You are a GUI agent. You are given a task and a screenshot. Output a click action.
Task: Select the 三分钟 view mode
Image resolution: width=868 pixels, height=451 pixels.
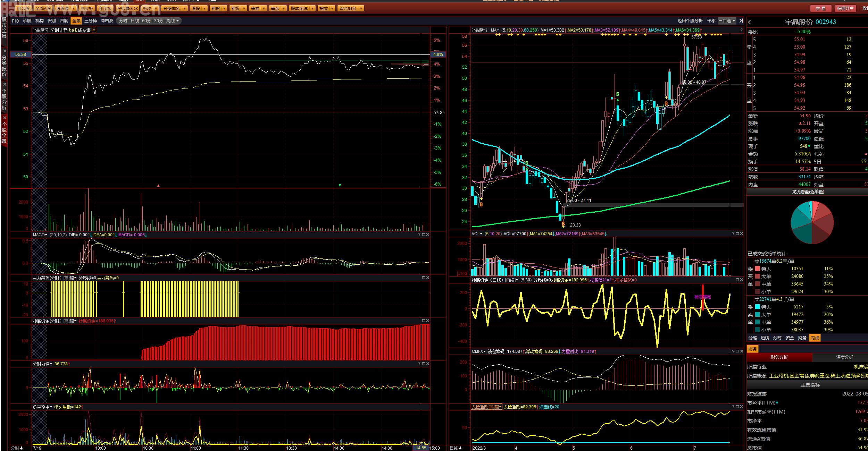91,21
